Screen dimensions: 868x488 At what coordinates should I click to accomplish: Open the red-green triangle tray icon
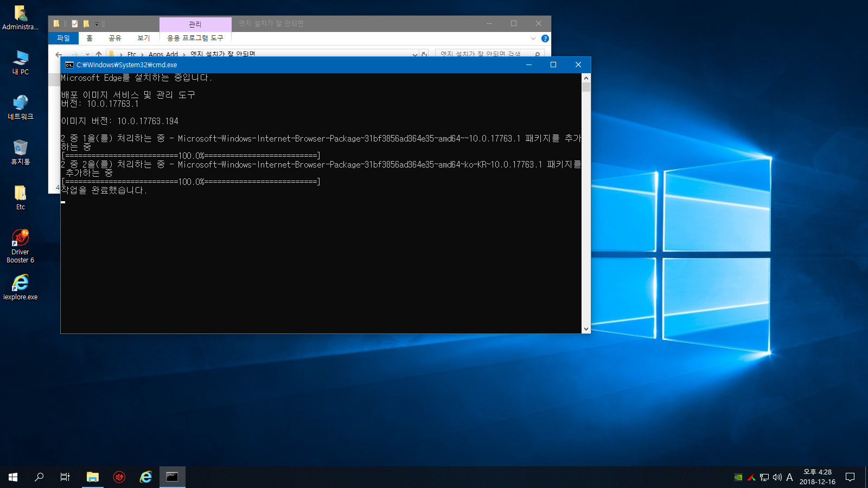click(x=751, y=477)
